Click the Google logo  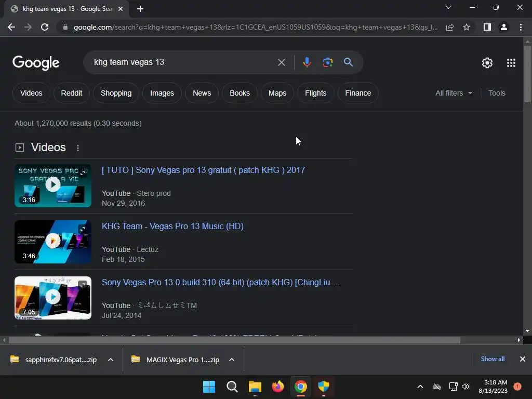point(36,63)
